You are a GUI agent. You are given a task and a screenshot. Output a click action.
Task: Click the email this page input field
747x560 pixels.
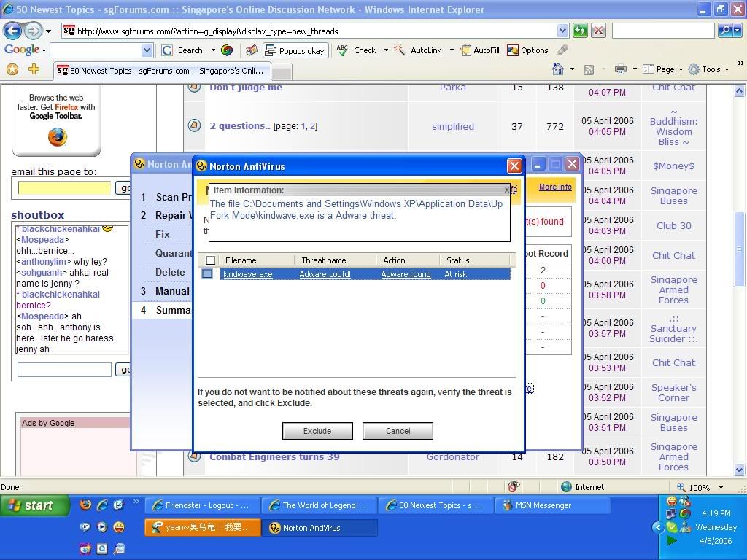[x=64, y=187]
